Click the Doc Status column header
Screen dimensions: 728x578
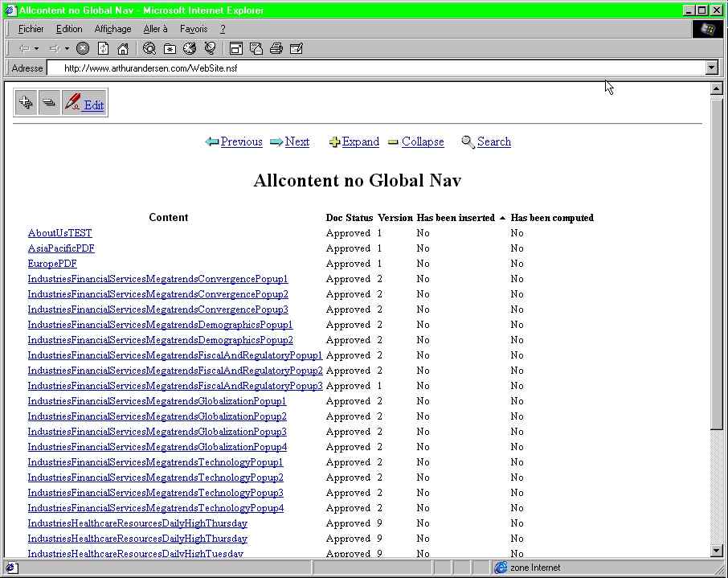[350, 217]
